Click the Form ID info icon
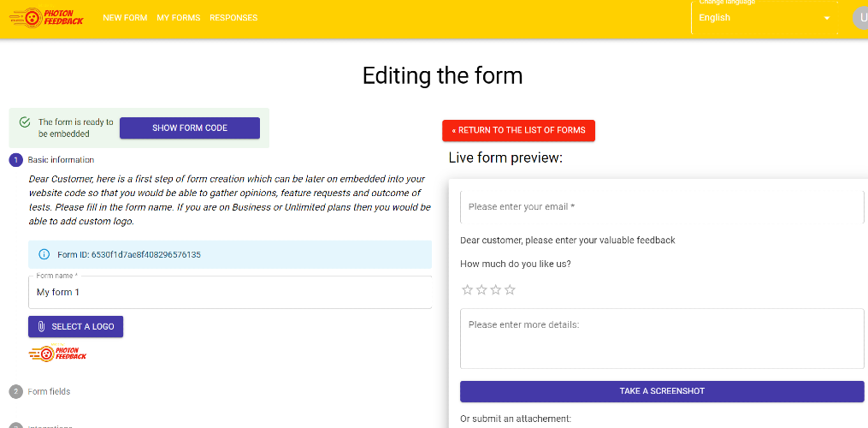Image resolution: width=868 pixels, height=428 pixels. (x=44, y=254)
